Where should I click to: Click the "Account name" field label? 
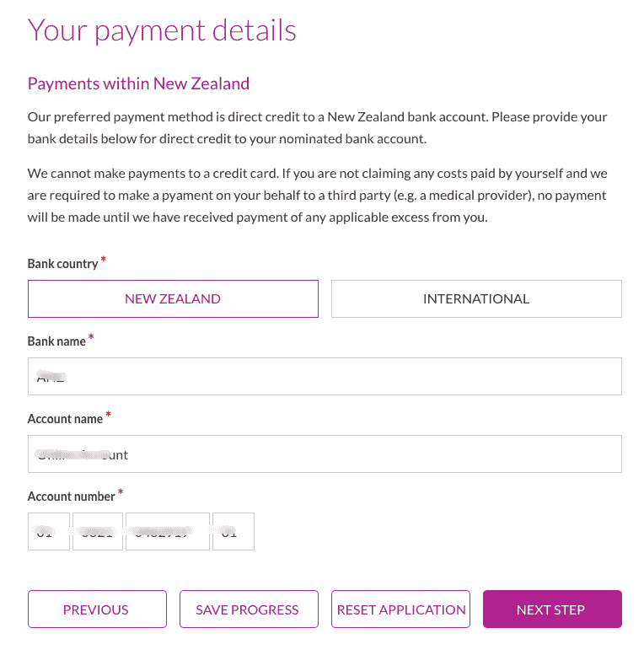[65, 419]
